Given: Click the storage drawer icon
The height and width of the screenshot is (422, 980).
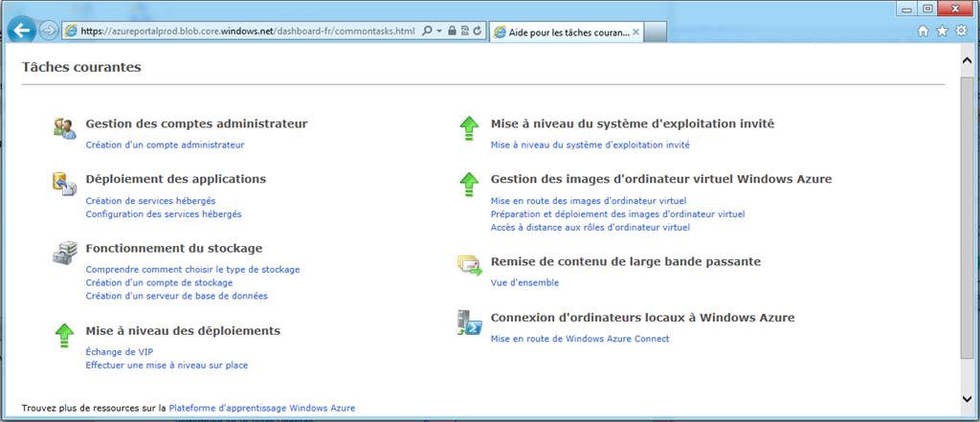Looking at the screenshot, I should coord(64,252).
